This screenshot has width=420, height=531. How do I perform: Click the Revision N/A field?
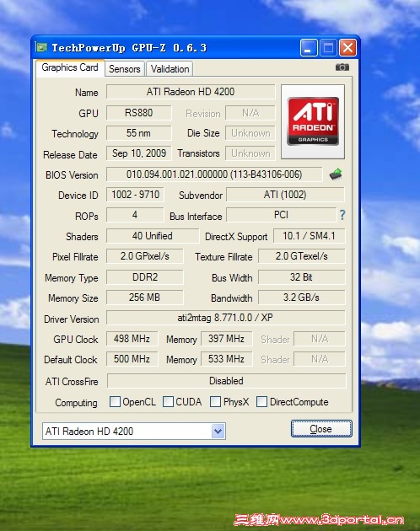250,113
